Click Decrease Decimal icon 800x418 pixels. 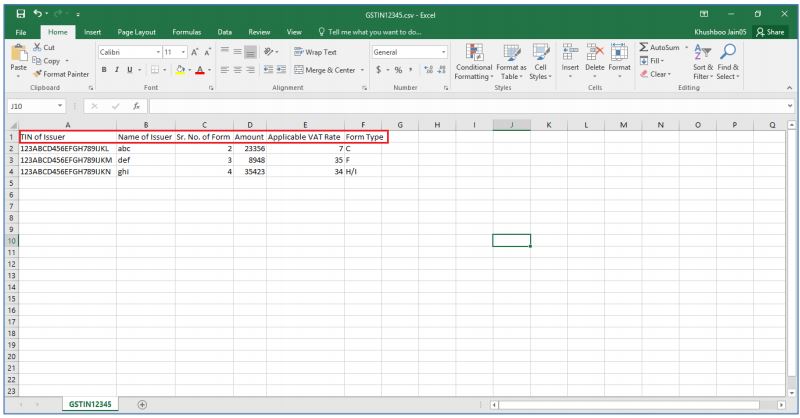441,69
